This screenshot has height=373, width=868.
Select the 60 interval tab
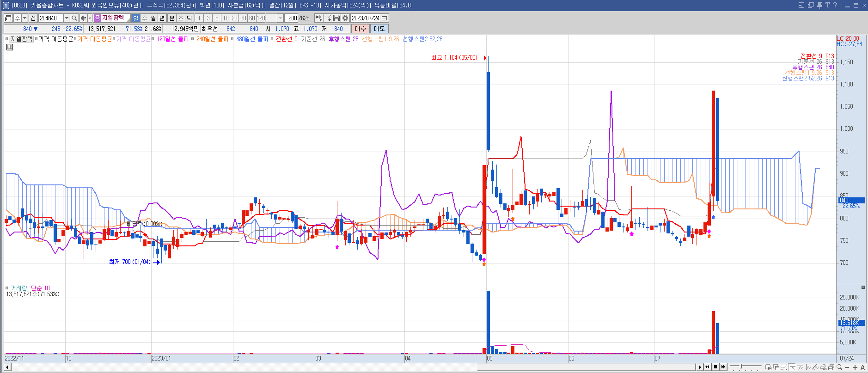click(252, 18)
